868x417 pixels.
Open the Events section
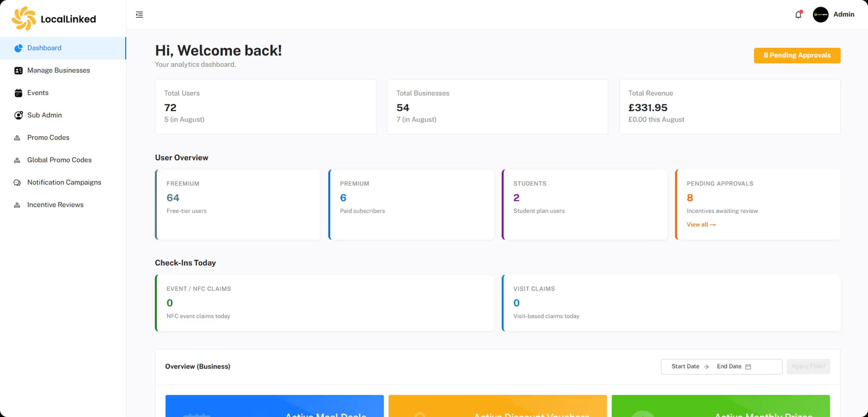tap(63, 93)
